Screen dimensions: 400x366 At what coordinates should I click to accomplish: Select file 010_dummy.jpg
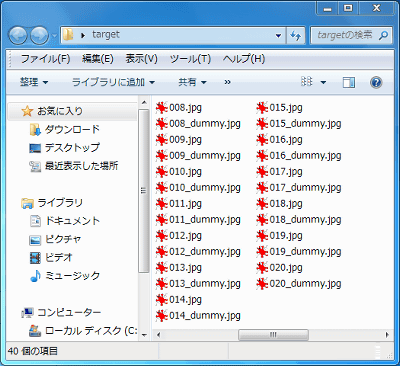click(x=198, y=188)
